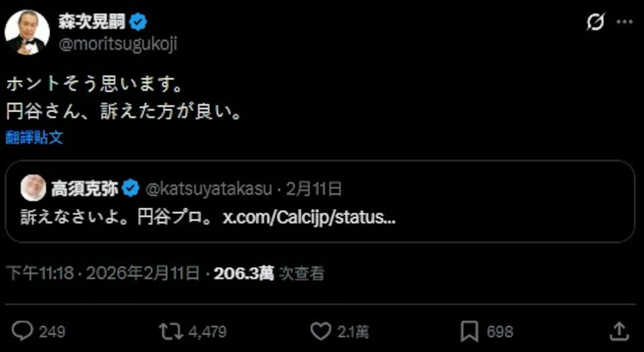
Task: Like the post with heart icon
Action: tap(320, 331)
